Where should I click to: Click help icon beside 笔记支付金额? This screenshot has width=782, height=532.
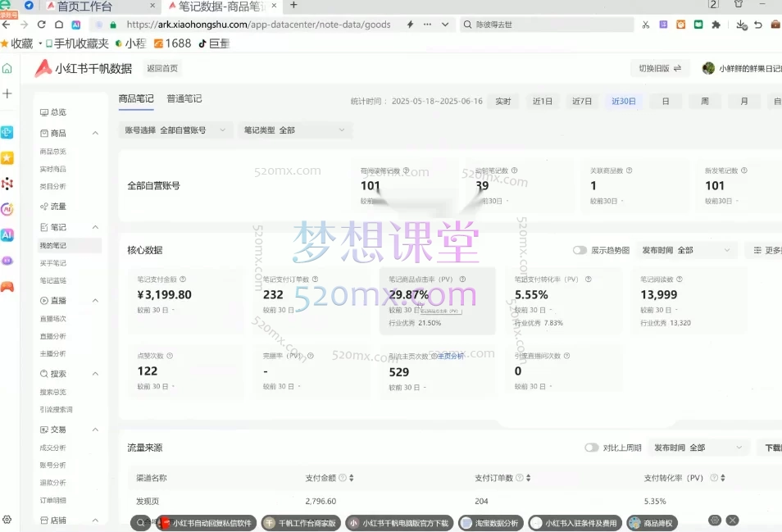tap(183, 280)
